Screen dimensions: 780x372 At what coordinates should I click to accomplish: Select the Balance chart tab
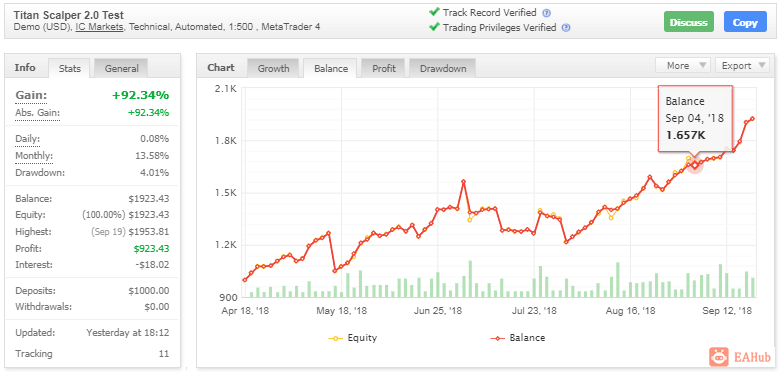[x=331, y=69]
